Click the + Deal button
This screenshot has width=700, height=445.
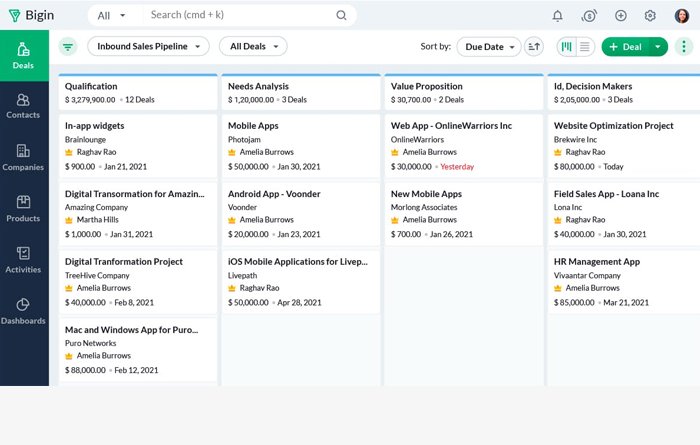click(x=625, y=47)
